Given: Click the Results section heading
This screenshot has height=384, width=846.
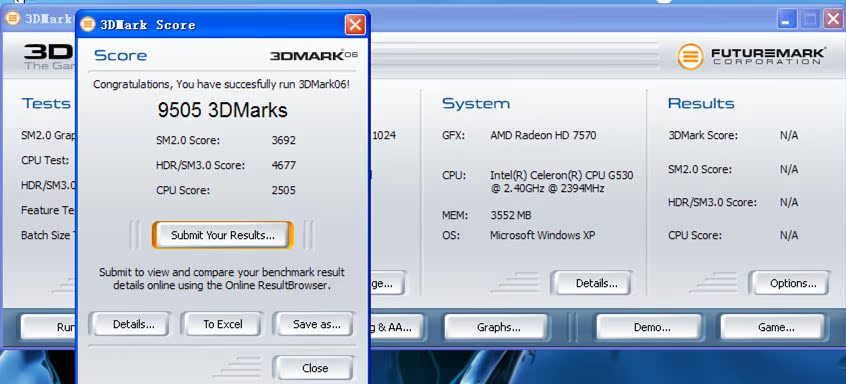Looking at the screenshot, I should [x=701, y=103].
